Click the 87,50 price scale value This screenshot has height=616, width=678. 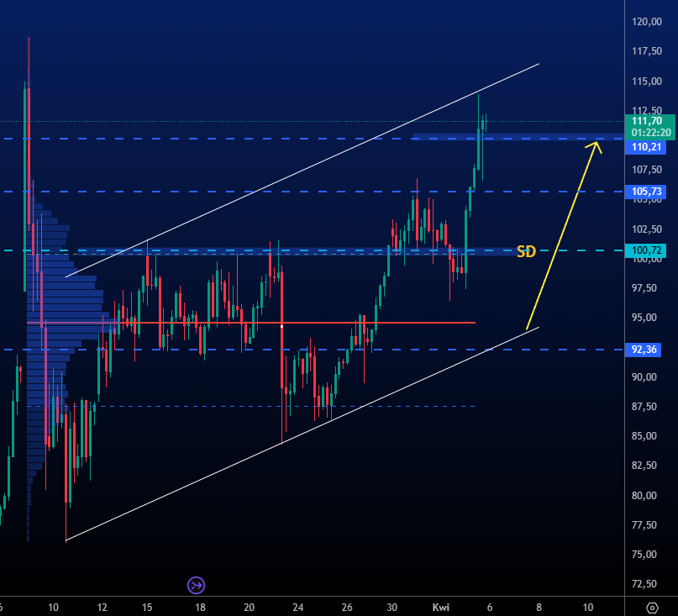(x=644, y=407)
